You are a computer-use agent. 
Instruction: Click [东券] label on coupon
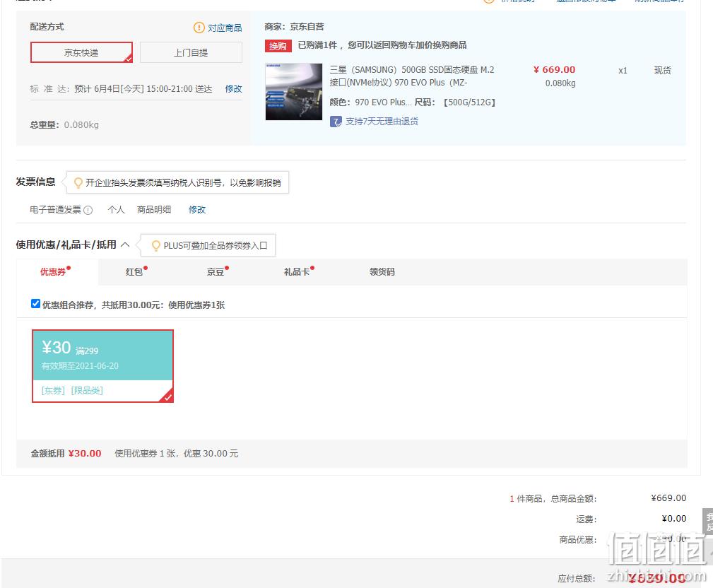point(53,391)
